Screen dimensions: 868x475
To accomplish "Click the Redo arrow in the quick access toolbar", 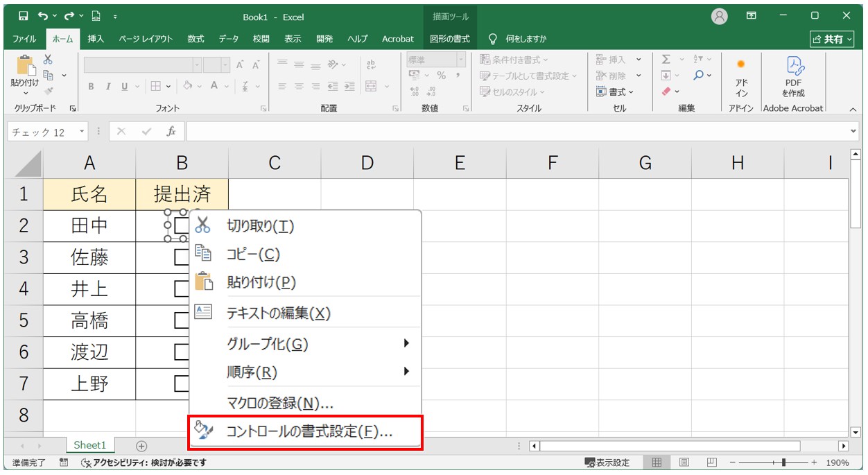I will pyautogui.click(x=69, y=16).
